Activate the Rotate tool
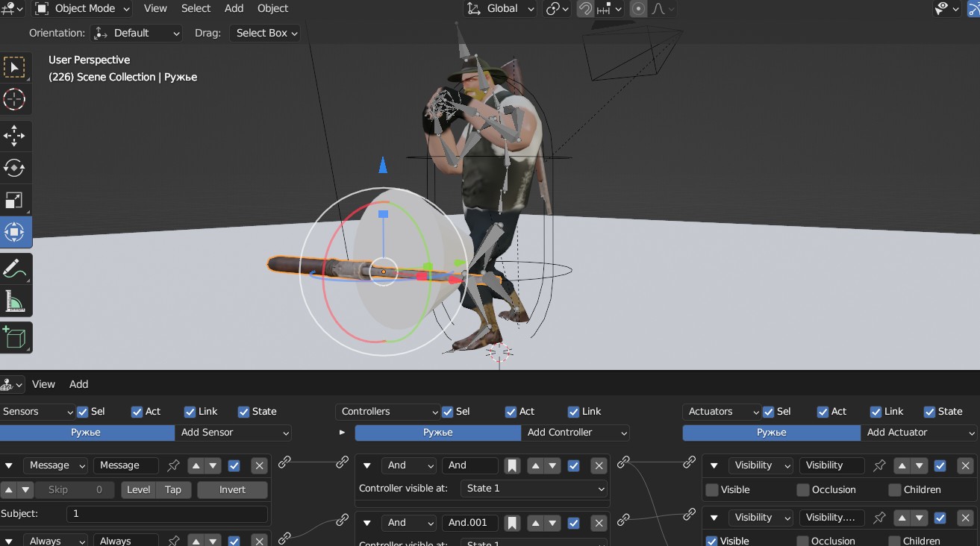 click(14, 168)
